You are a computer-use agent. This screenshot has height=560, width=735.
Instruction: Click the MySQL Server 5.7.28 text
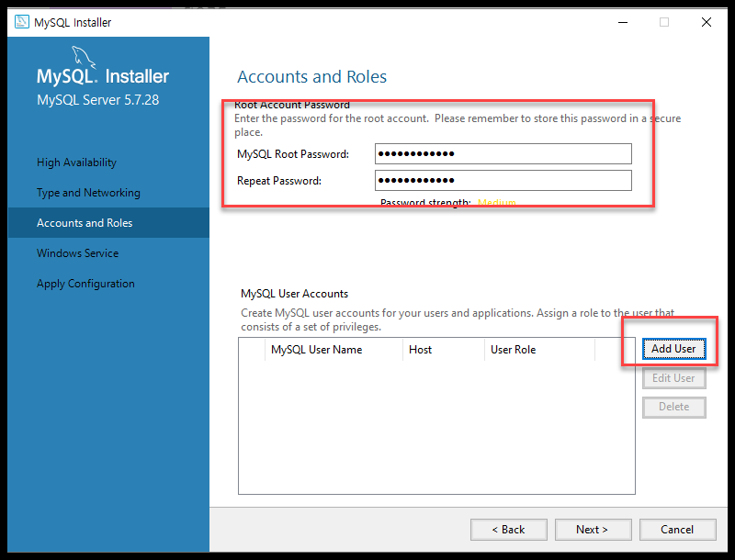(97, 100)
